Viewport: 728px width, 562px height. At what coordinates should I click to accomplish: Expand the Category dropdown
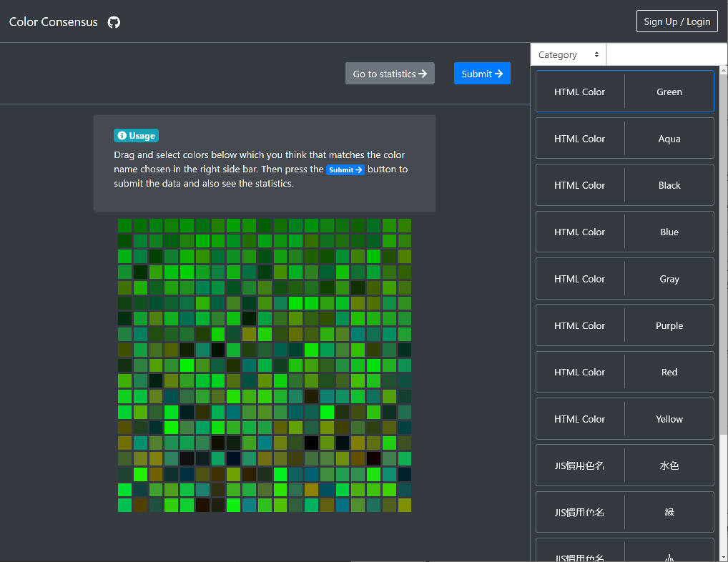(568, 55)
